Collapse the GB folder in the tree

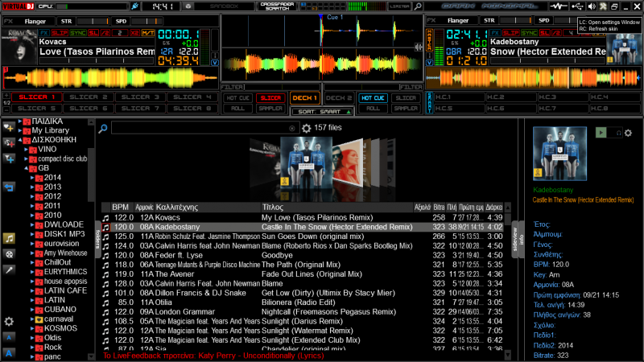(26, 168)
